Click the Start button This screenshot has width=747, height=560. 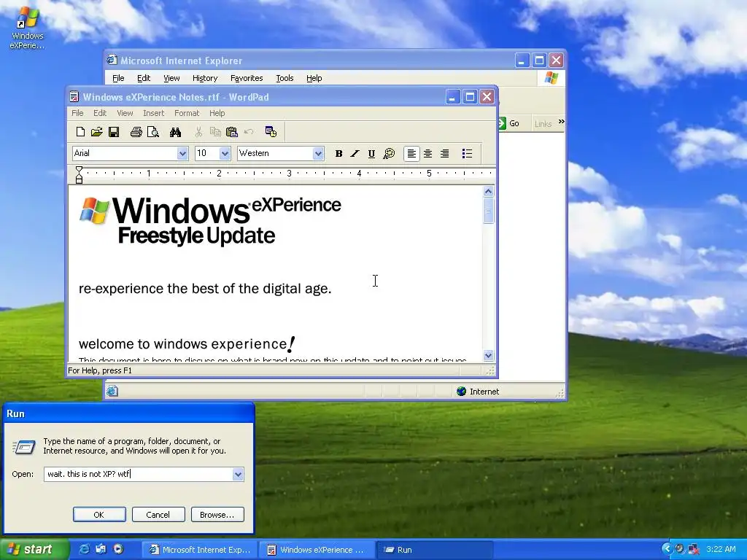[34, 550]
